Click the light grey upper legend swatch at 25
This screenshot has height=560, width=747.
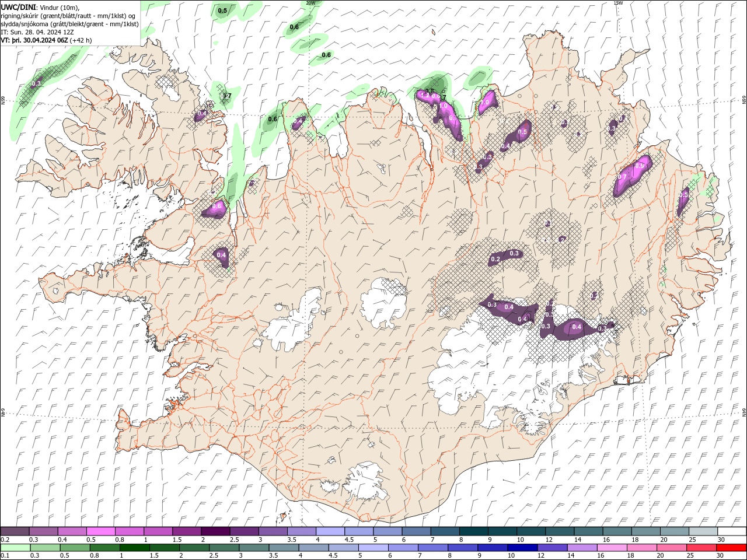(x=702, y=531)
